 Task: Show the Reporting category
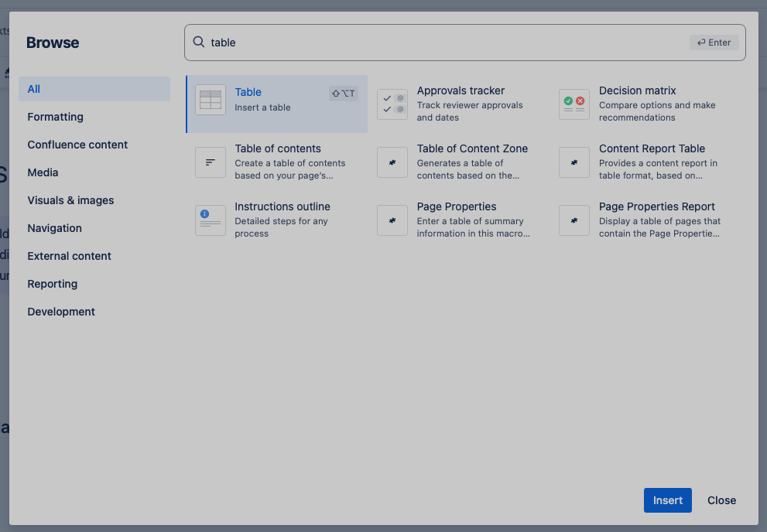94,284
